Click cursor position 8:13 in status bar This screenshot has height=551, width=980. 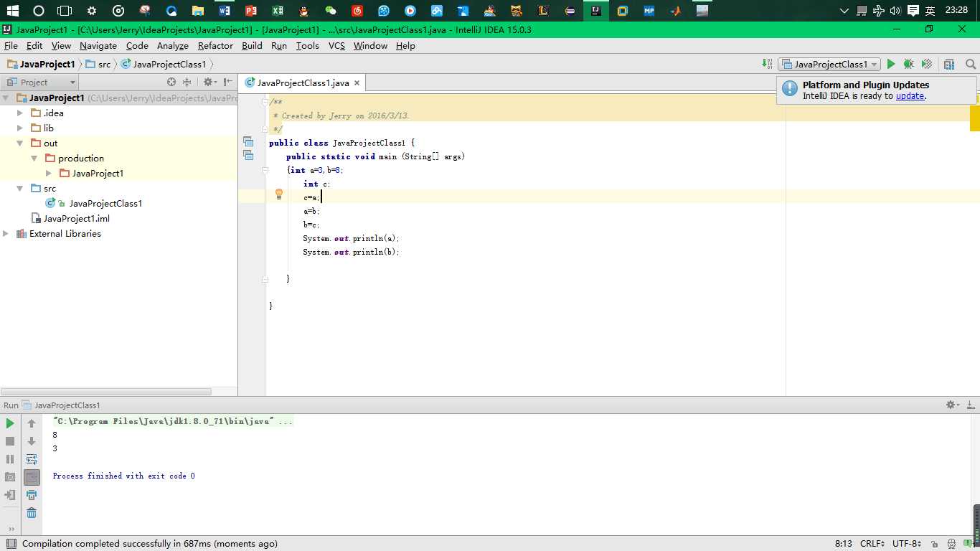(x=843, y=544)
